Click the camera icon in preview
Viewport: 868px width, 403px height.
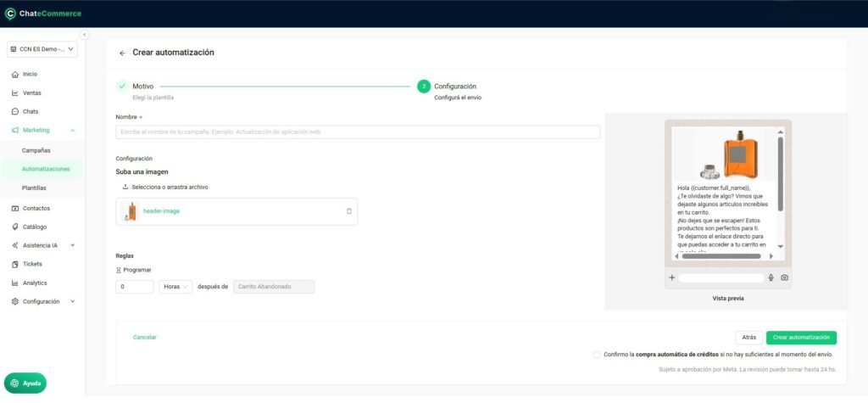784,277
